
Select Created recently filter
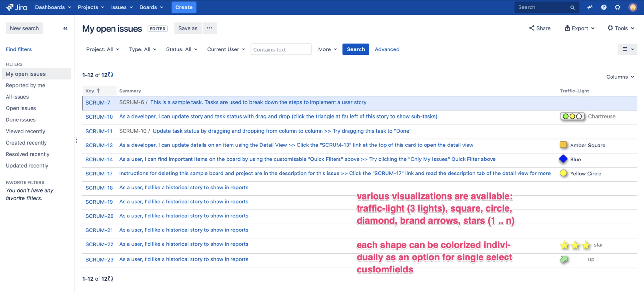tap(26, 143)
